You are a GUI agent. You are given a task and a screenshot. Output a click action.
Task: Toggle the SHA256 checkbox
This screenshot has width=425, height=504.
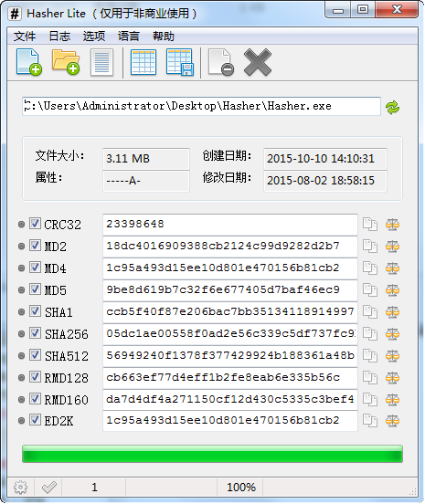(35, 332)
